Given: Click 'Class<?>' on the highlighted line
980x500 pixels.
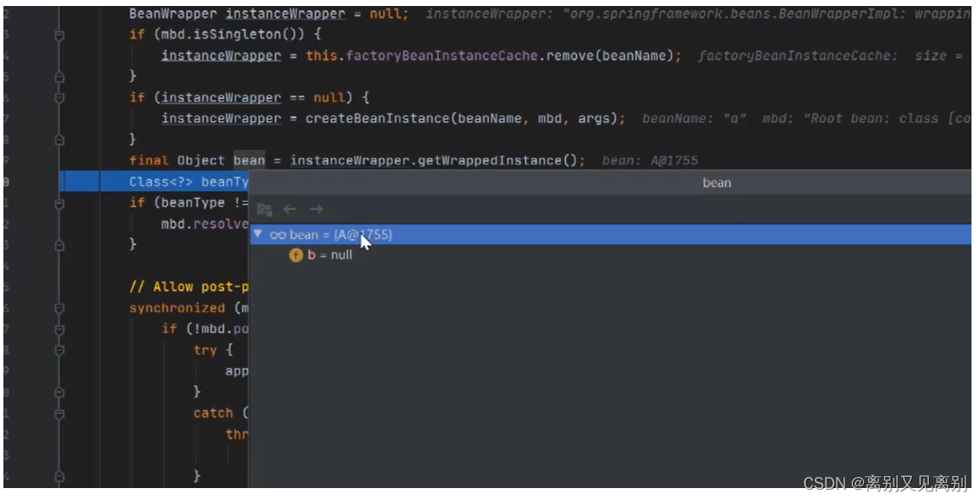Looking at the screenshot, I should pos(160,182).
